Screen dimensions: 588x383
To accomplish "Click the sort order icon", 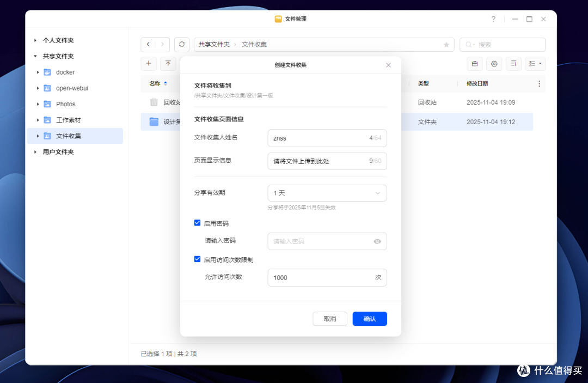I will (x=514, y=64).
